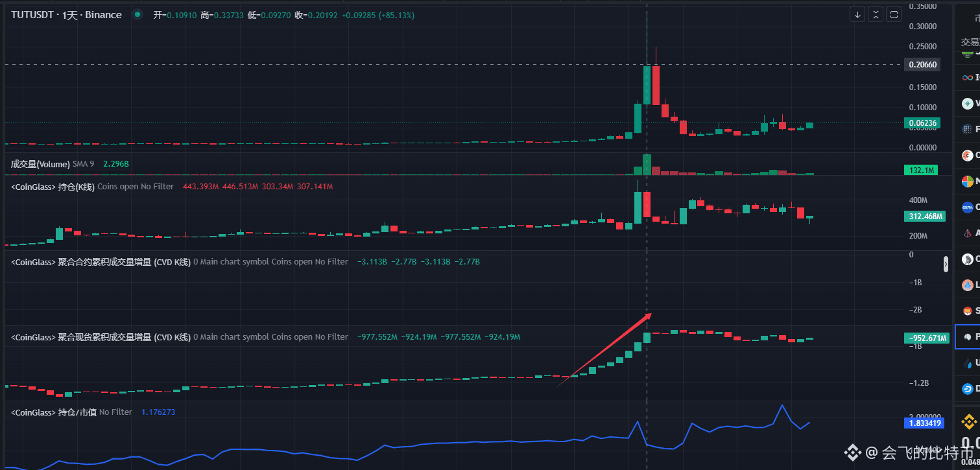Viewport: 980px width, 470px height.
Task: Click the No Filter text in 持仓/市值 legend
Action: 115,412
